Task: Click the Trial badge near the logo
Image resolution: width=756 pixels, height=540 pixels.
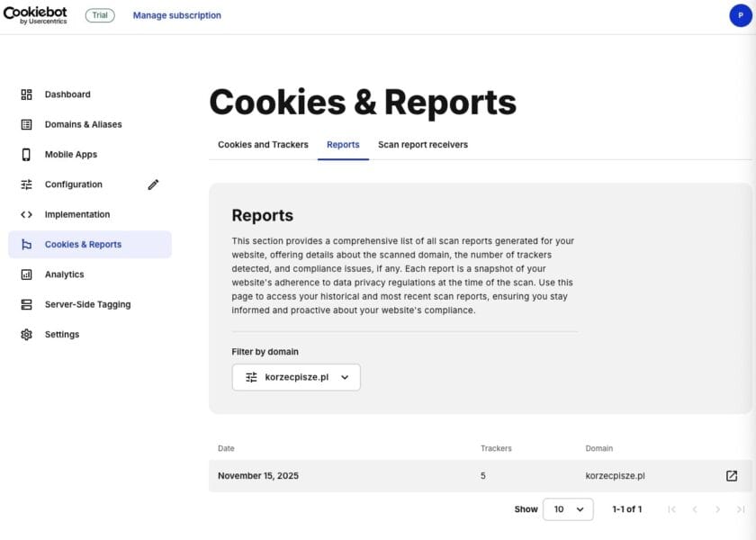Action: [x=99, y=14]
